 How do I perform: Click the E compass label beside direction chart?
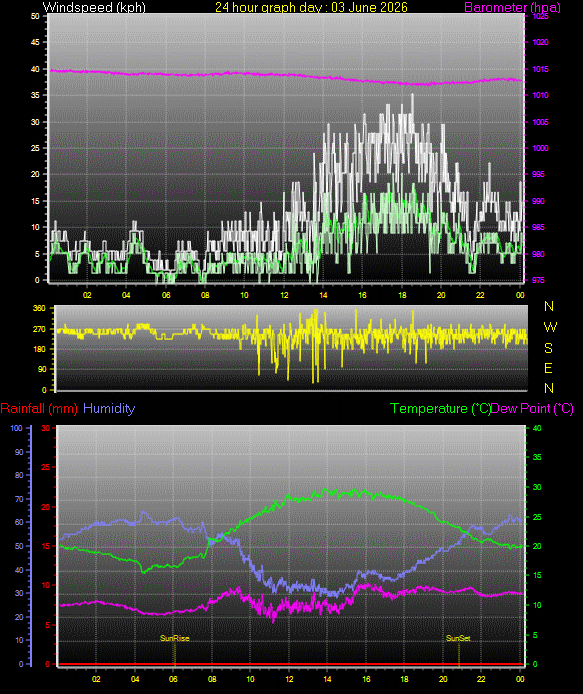[548, 368]
